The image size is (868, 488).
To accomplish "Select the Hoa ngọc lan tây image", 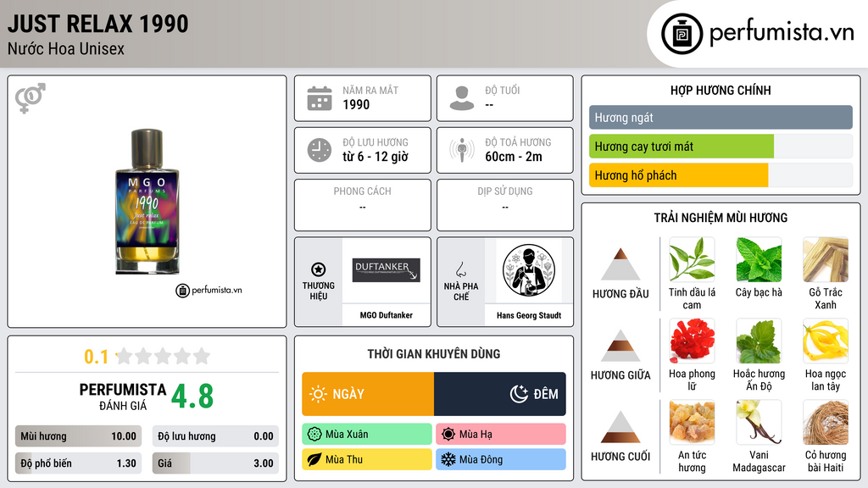I will click(826, 341).
